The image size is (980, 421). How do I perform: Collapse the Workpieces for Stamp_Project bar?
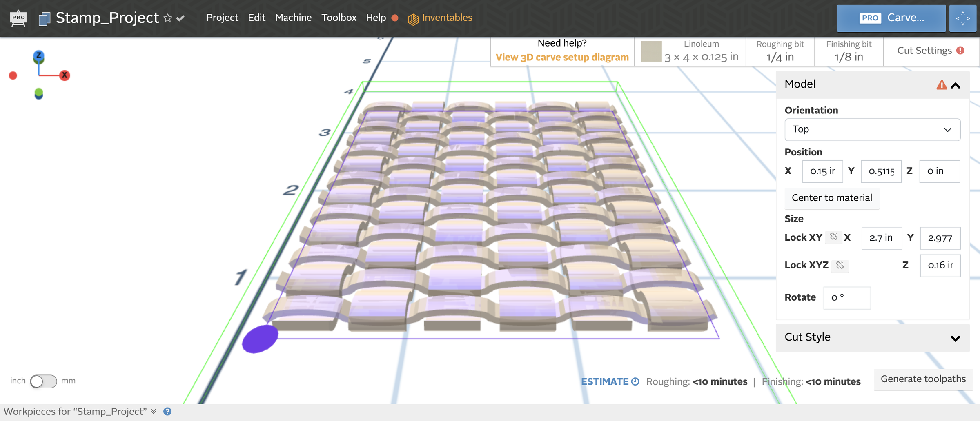click(x=154, y=412)
